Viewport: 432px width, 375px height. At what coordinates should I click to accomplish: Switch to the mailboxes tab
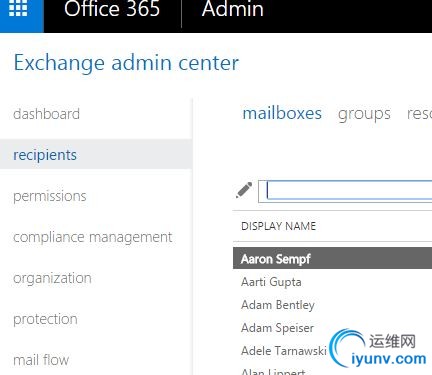[x=282, y=113]
